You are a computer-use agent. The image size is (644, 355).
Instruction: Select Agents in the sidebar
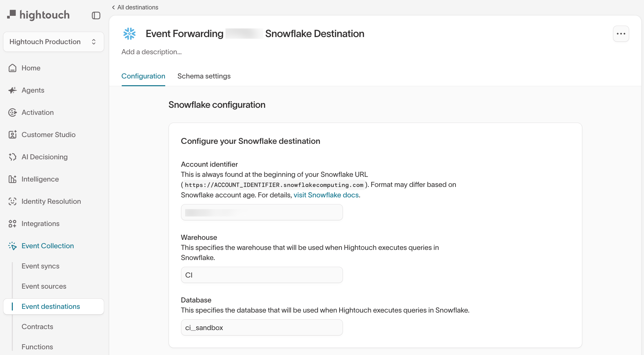pyautogui.click(x=33, y=90)
